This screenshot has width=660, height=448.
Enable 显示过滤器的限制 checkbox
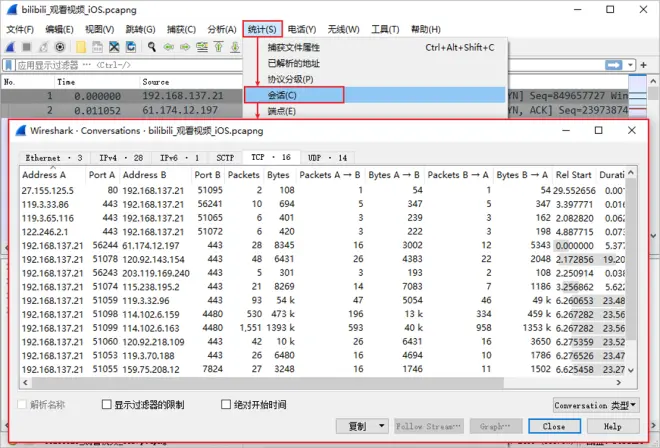point(107,405)
